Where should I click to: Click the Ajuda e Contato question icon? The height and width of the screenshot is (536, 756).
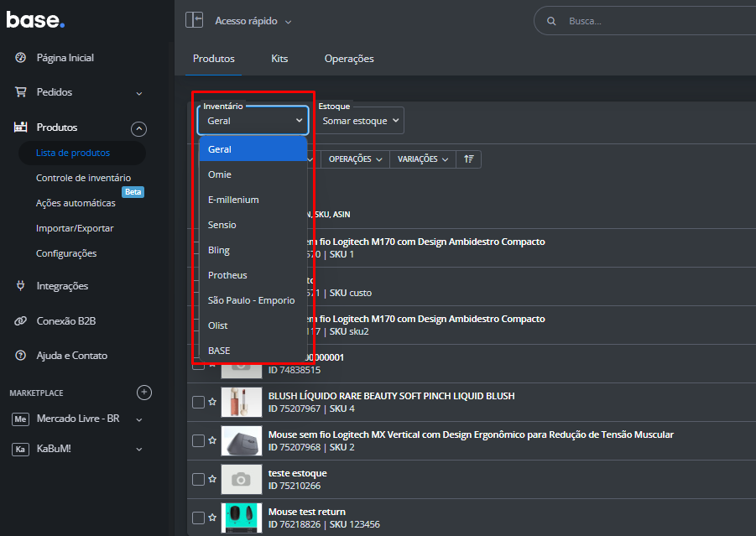click(20, 356)
